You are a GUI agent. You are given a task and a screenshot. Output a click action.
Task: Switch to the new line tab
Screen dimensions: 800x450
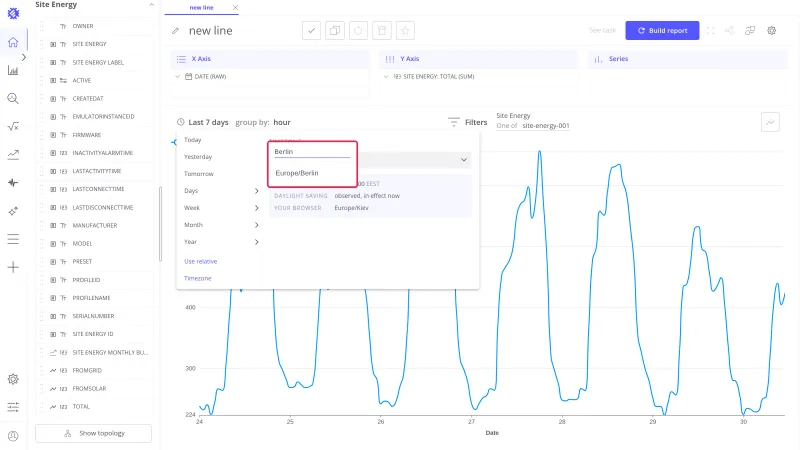(x=202, y=8)
